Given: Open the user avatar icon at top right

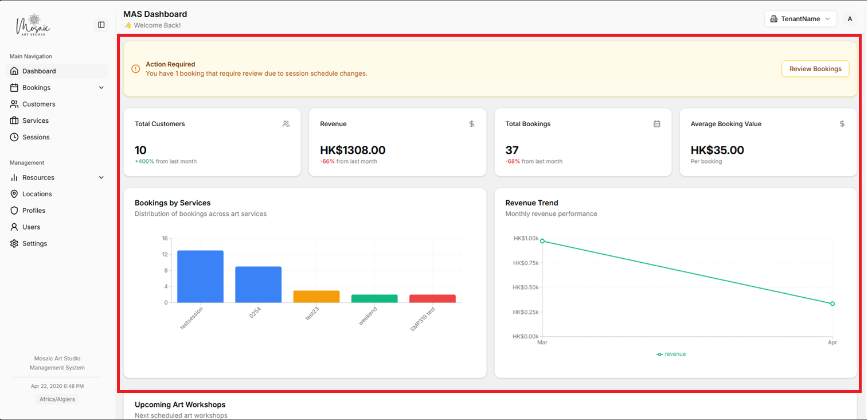Looking at the screenshot, I should click(x=850, y=18).
